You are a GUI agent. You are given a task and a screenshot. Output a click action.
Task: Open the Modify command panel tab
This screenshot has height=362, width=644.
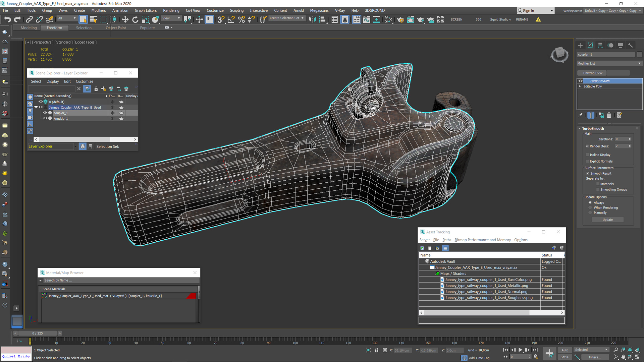point(590,45)
